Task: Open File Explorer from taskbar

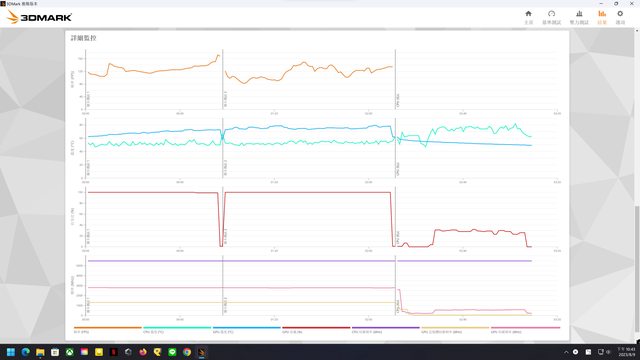Action: click(40, 352)
